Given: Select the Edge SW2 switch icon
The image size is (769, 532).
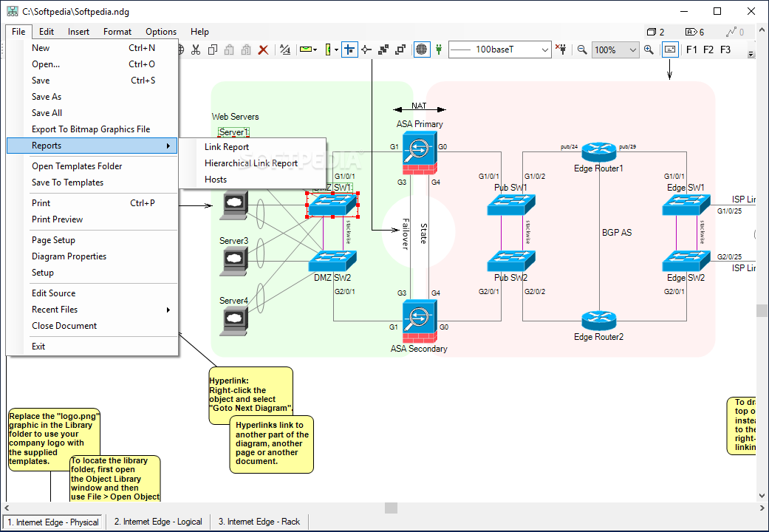Looking at the screenshot, I should click(686, 261).
